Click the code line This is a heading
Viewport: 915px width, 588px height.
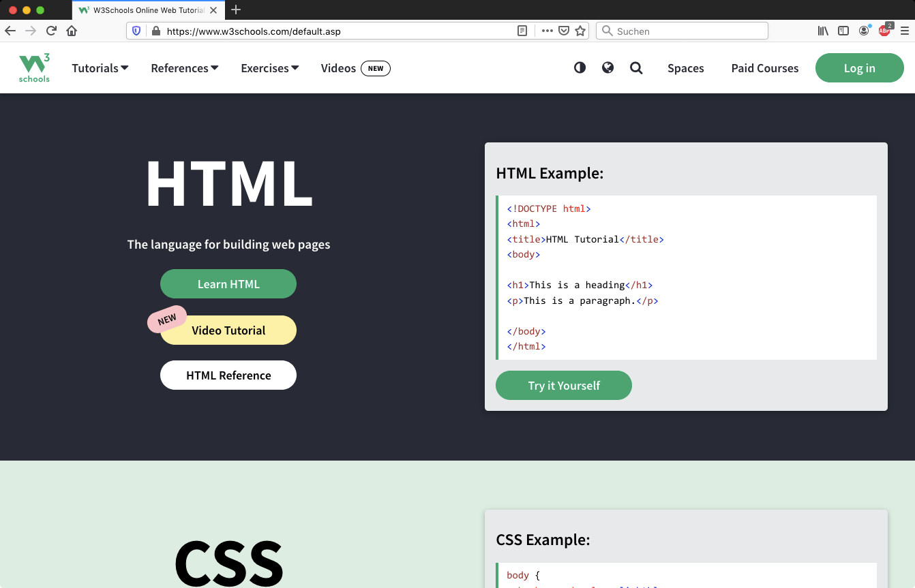[x=580, y=285]
